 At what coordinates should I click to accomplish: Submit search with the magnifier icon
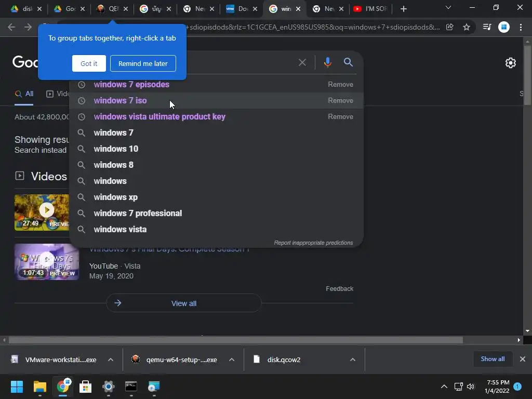click(x=348, y=62)
